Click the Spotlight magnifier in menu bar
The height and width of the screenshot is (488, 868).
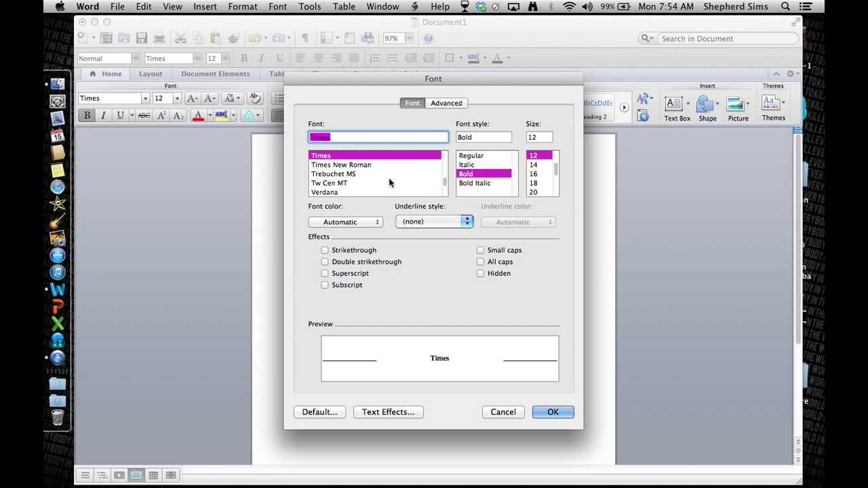point(785,7)
